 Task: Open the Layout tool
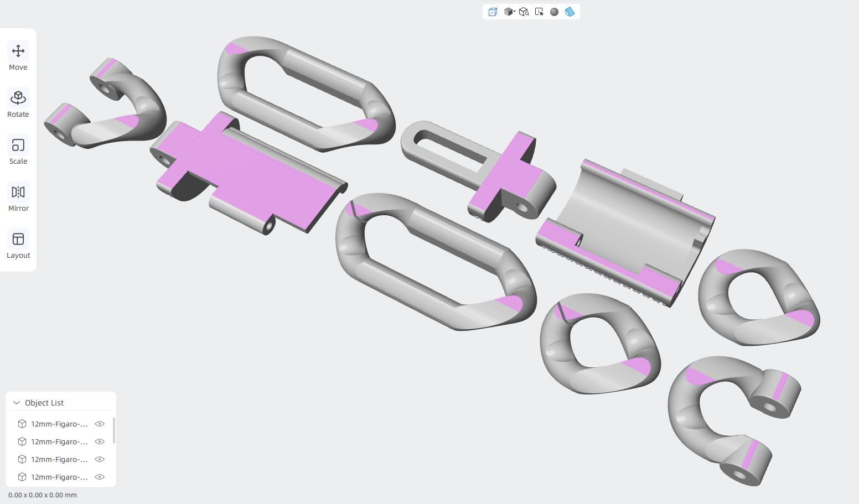[x=18, y=245]
